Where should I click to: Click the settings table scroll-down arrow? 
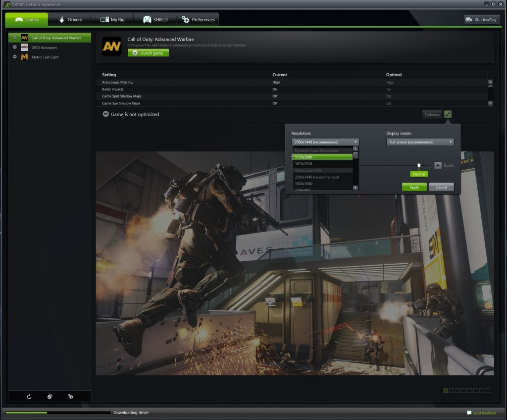point(491,103)
